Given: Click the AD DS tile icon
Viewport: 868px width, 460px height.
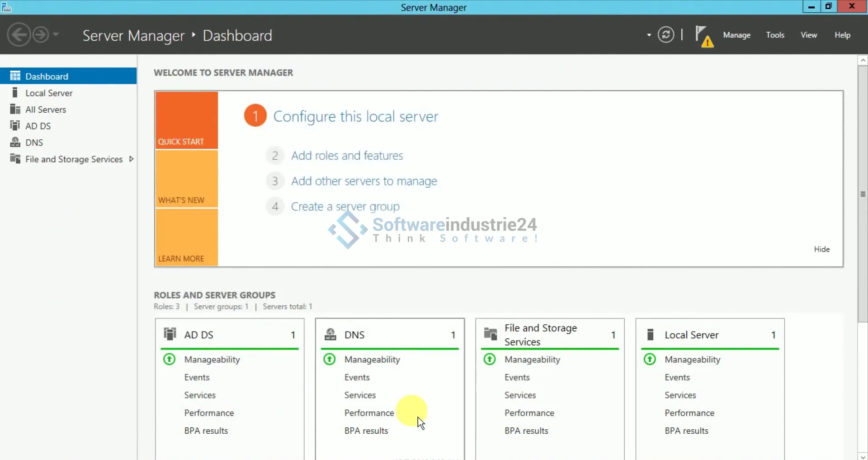Looking at the screenshot, I should (170, 334).
